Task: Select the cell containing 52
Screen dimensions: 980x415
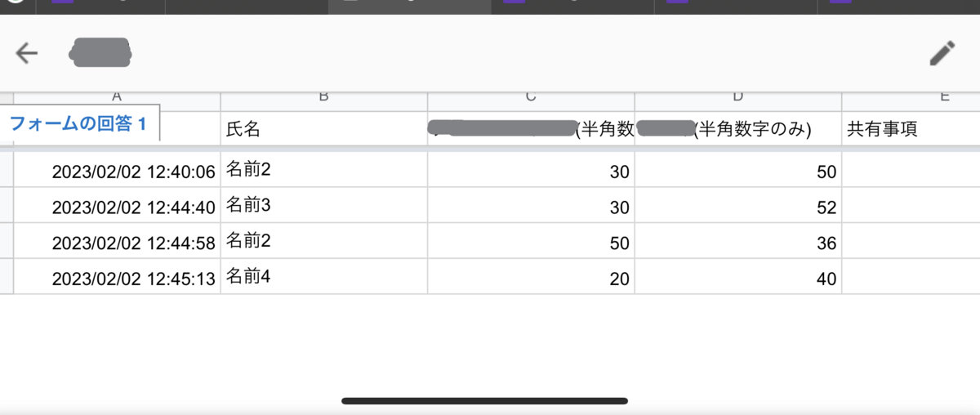Action: [x=738, y=206]
